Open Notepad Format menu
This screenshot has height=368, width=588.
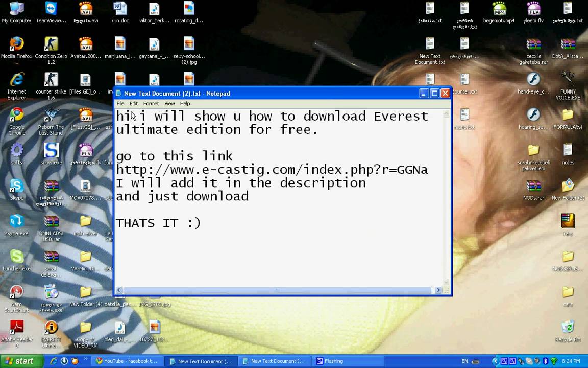pos(151,104)
